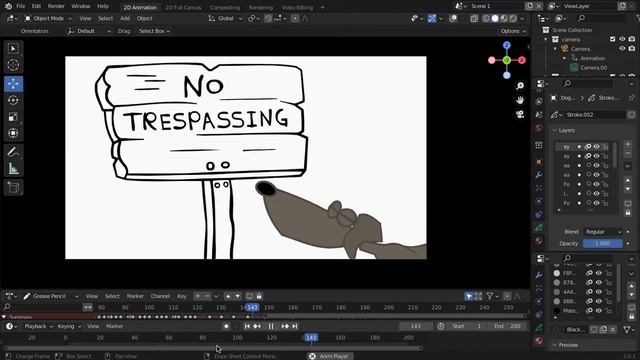This screenshot has width=640, height=360.
Task: Open the dope sheet Channel menu
Action: pos(160,296)
